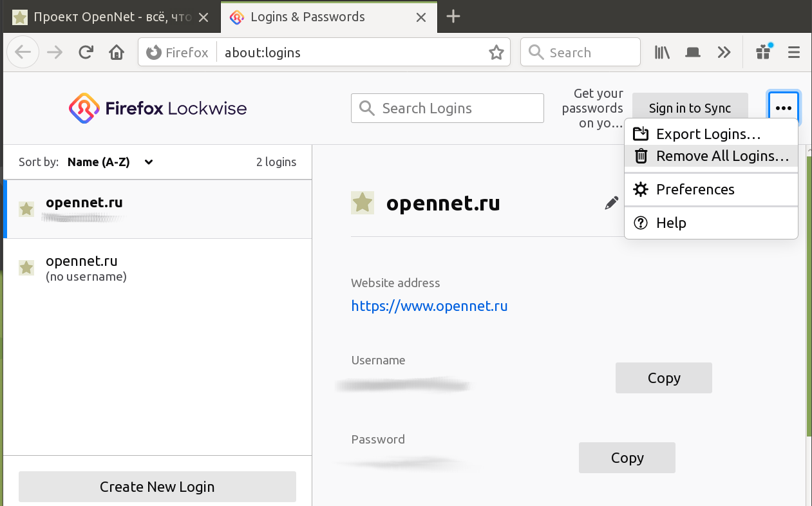The height and width of the screenshot is (506, 812).
Task: Open Preferences from the dropdown menu
Action: point(695,189)
